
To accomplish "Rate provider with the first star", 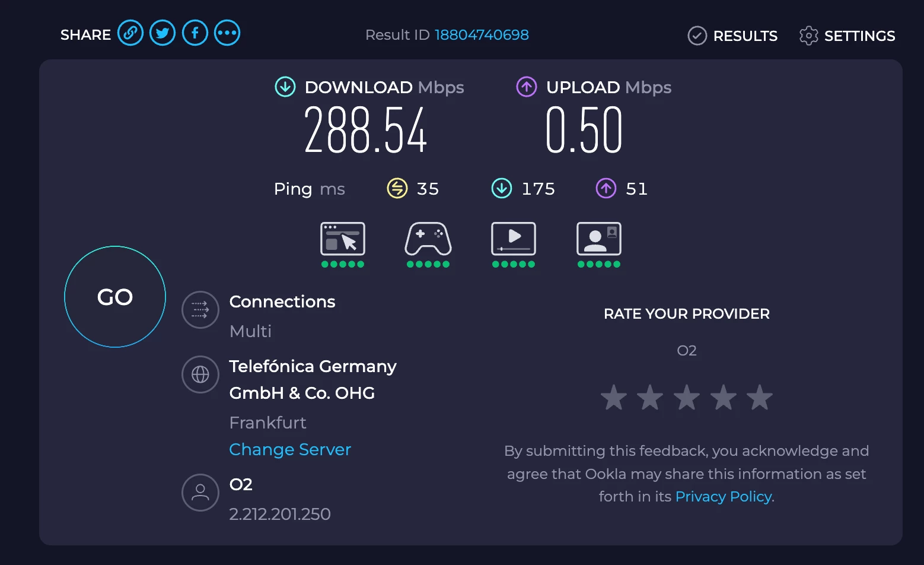I will coord(614,398).
